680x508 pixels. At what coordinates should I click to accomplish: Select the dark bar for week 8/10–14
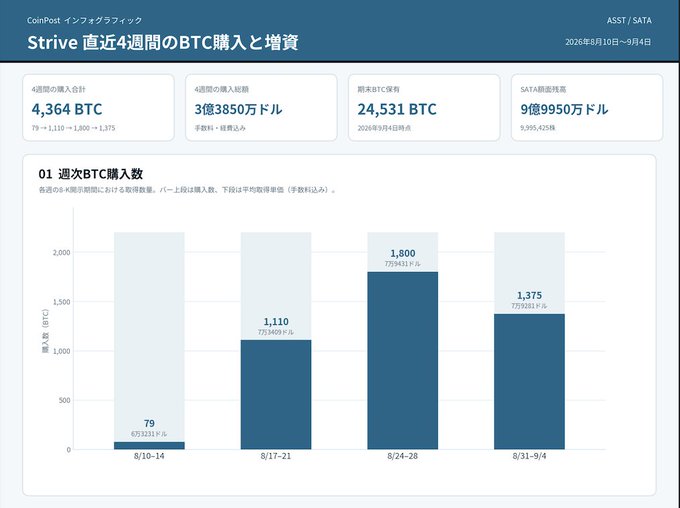click(x=149, y=446)
